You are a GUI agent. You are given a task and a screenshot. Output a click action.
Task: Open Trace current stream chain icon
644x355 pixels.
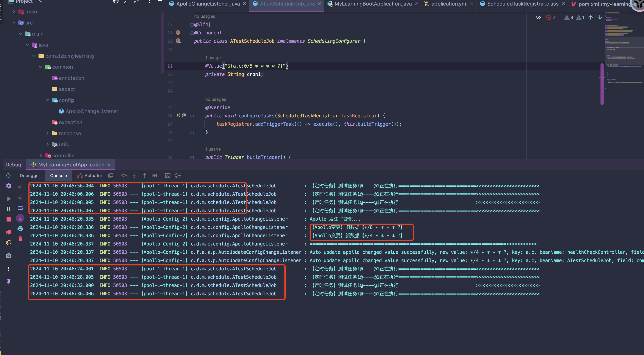click(178, 176)
